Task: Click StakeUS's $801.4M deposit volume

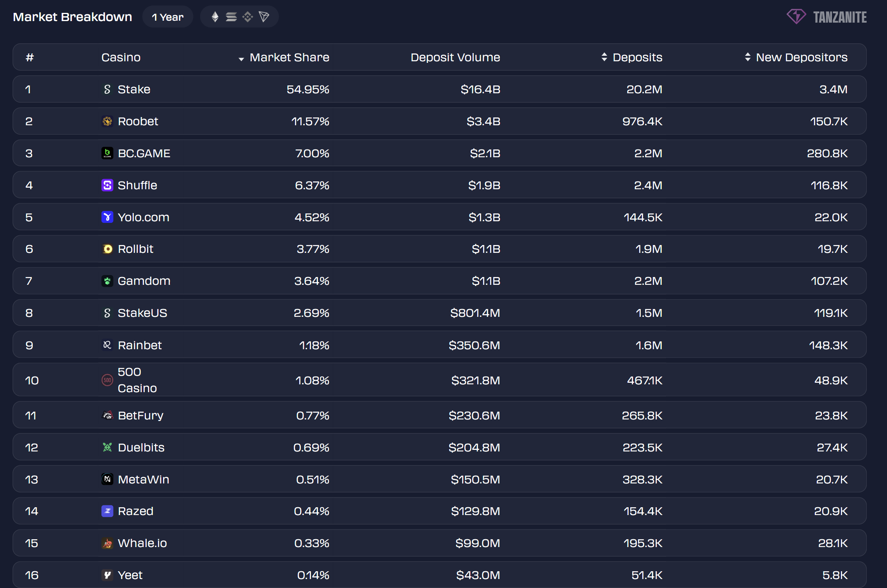Action: point(475,313)
